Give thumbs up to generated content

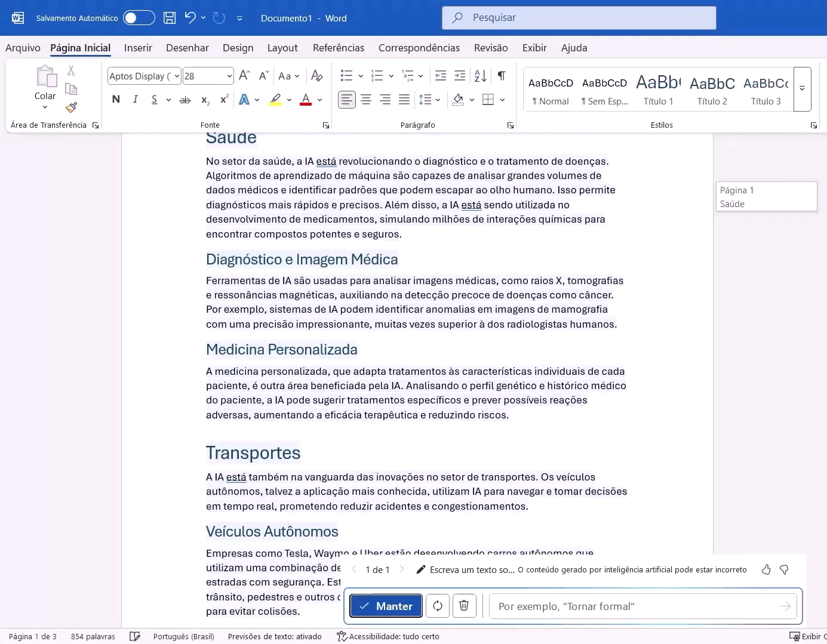point(766,570)
